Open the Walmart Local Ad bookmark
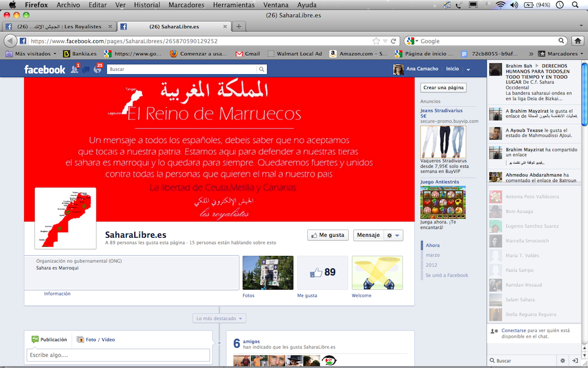This screenshot has width=588, height=368. [x=295, y=54]
